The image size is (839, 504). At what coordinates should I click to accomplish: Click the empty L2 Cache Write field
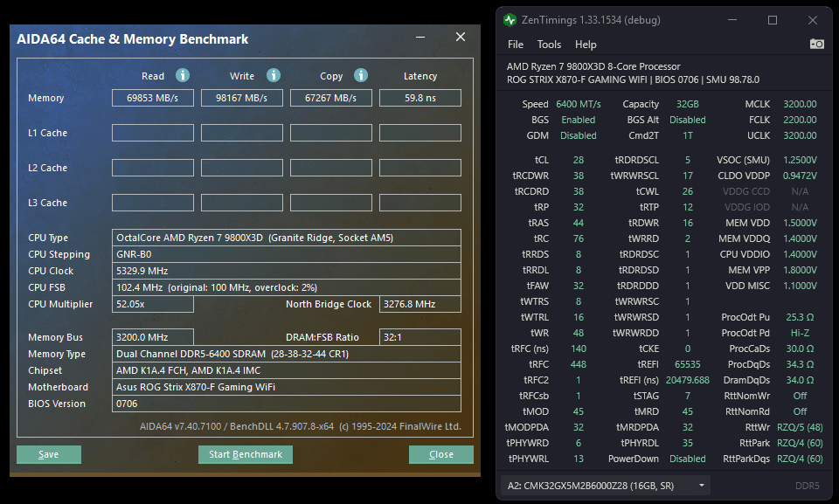[x=241, y=168]
